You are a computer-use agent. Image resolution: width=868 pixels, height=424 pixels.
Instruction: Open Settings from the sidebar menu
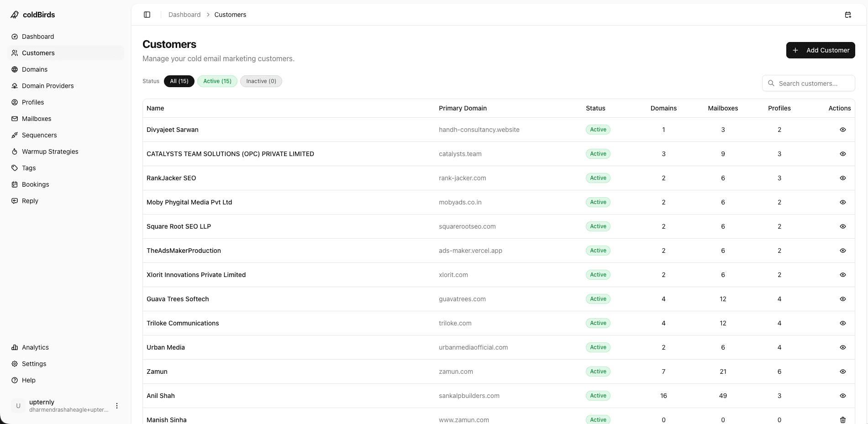34,364
